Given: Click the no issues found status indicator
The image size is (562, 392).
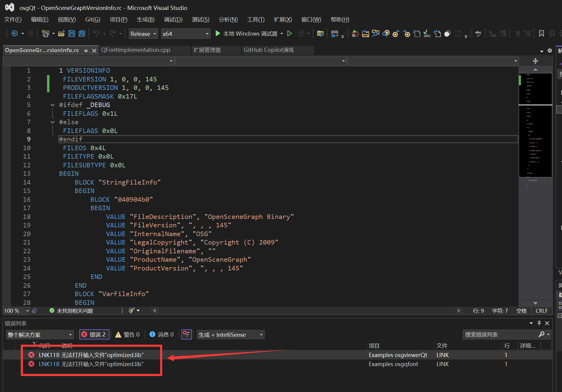Looking at the screenshot, I should pyautogui.click(x=71, y=311).
